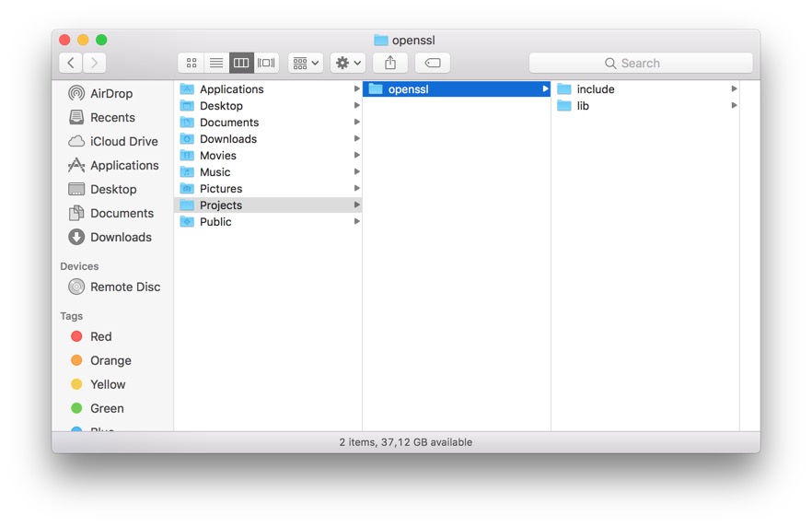The width and height of the screenshot is (812, 527).
Task: Expand the include folder arrow
Action: coord(734,89)
